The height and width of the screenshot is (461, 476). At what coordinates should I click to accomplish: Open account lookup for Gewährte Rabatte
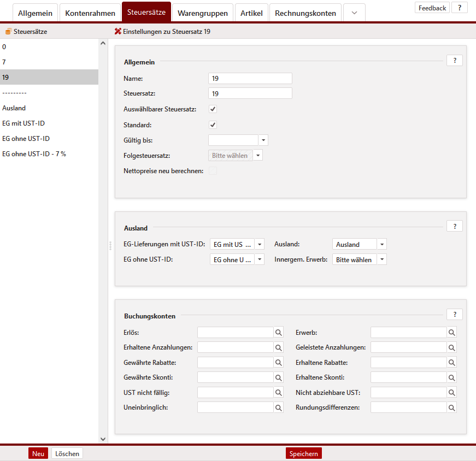278,362
